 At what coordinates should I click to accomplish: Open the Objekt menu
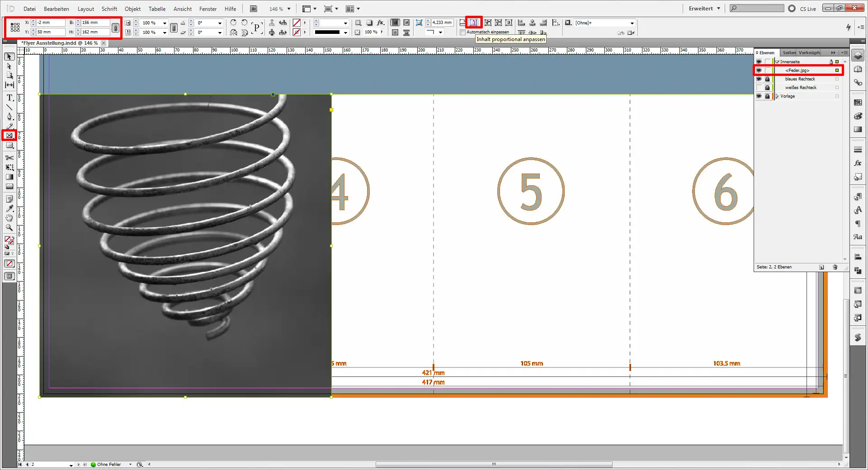[x=132, y=9]
